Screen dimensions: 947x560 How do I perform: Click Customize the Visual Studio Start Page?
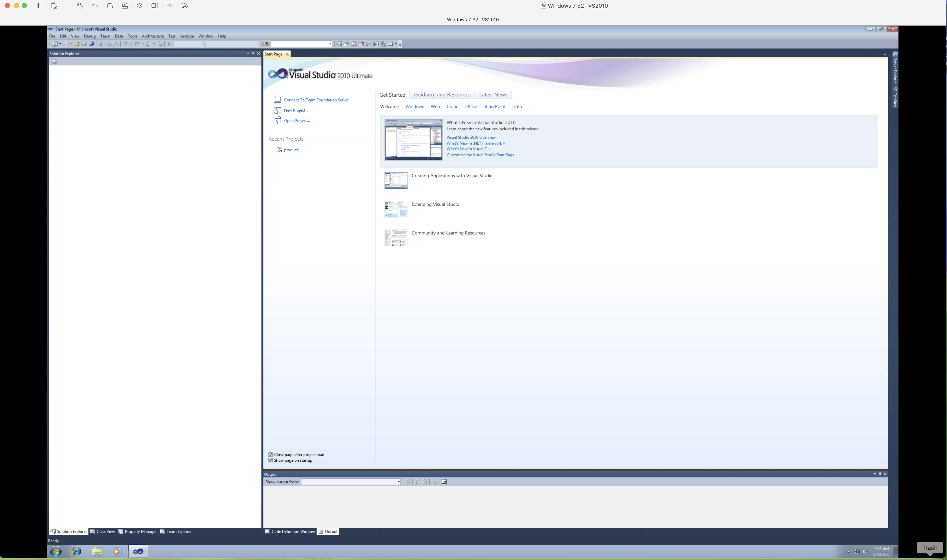(480, 155)
